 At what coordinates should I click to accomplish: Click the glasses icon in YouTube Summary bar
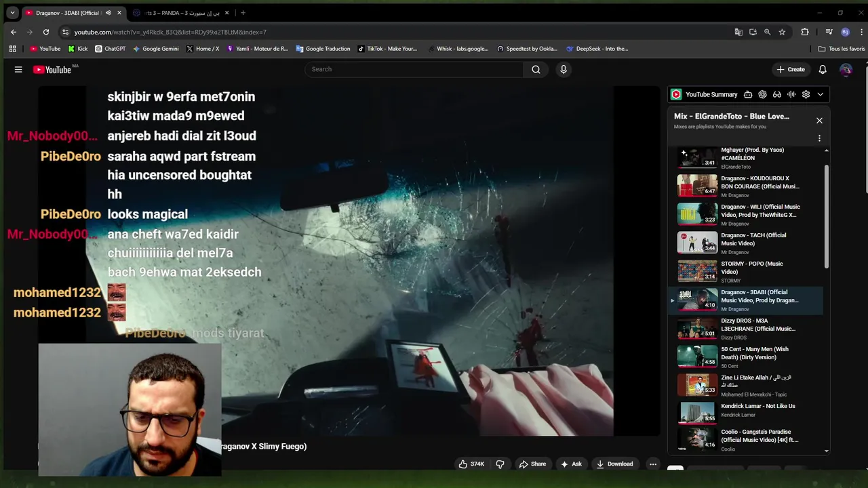pyautogui.click(x=777, y=94)
